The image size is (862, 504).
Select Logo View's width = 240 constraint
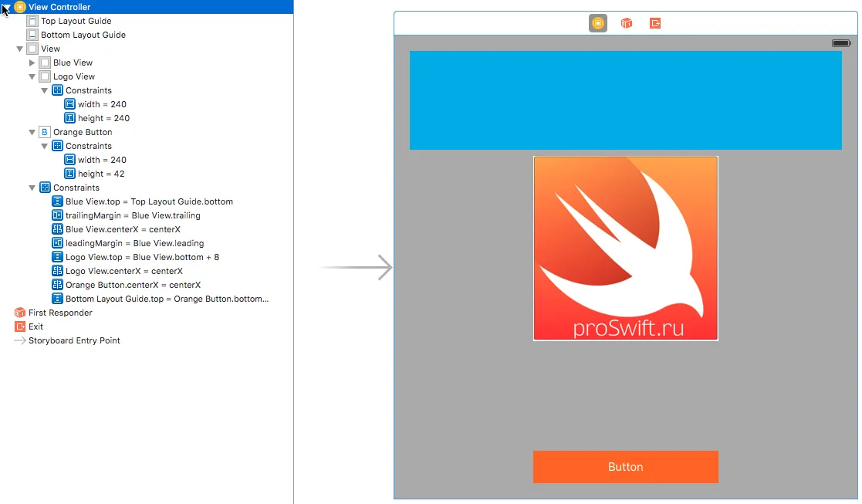102,104
